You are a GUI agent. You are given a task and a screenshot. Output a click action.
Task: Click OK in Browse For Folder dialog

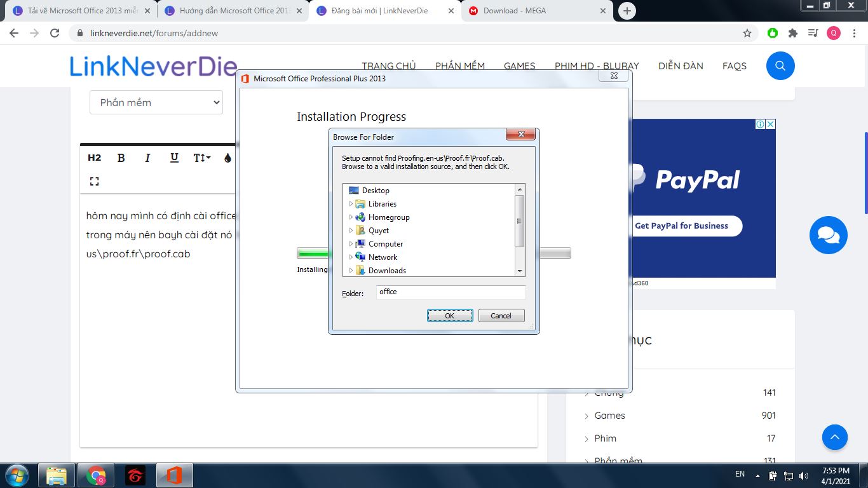[x=449, y=316]
